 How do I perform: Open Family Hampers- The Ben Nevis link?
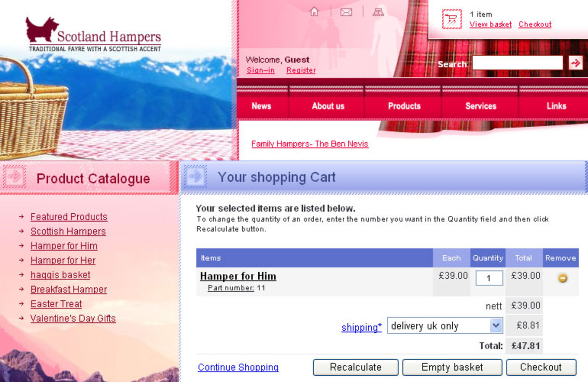pyautogui.click(x=310, y=144)
